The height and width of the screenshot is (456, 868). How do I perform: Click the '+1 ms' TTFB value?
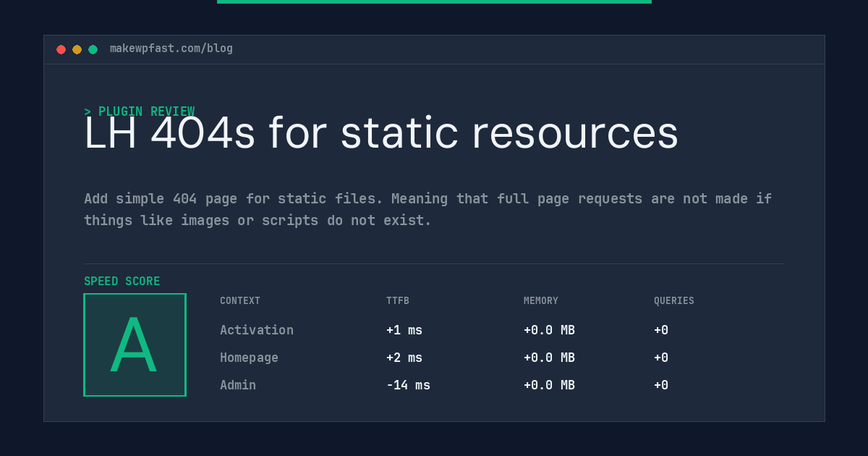(x=404, y=330)
